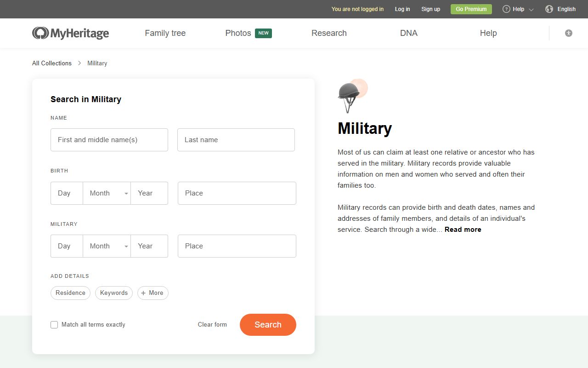Open the accessibility options icon
This screenshot has width=588, height=368.
click(569, 33)
